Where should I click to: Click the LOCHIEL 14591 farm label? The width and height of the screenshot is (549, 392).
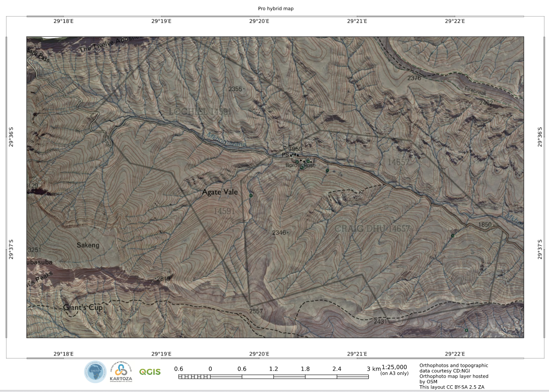pos(200,112)
